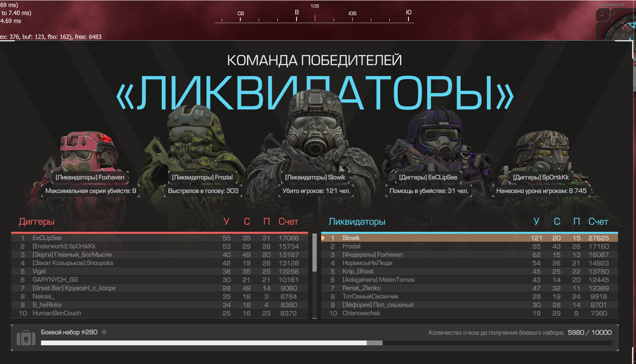Sort Диггеры table by У kills column
This screenshot has width=636, height=364.
pos(226,221)
